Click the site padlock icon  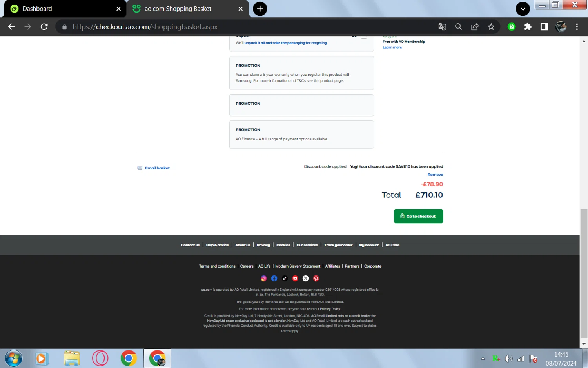point(64,27)
